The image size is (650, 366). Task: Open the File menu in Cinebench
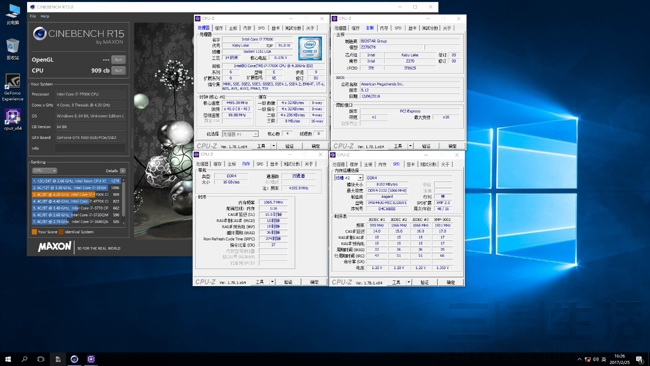[33, 16]
